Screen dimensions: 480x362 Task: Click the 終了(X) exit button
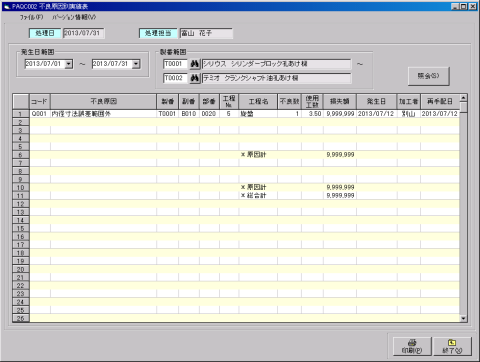tap(452, 346)
